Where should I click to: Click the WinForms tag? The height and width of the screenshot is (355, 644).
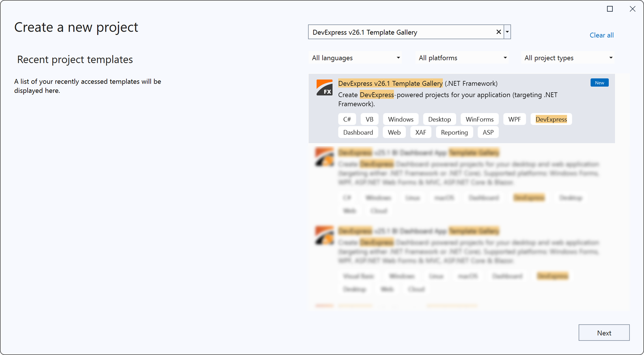pyautogui.click(x=480, y=119)
